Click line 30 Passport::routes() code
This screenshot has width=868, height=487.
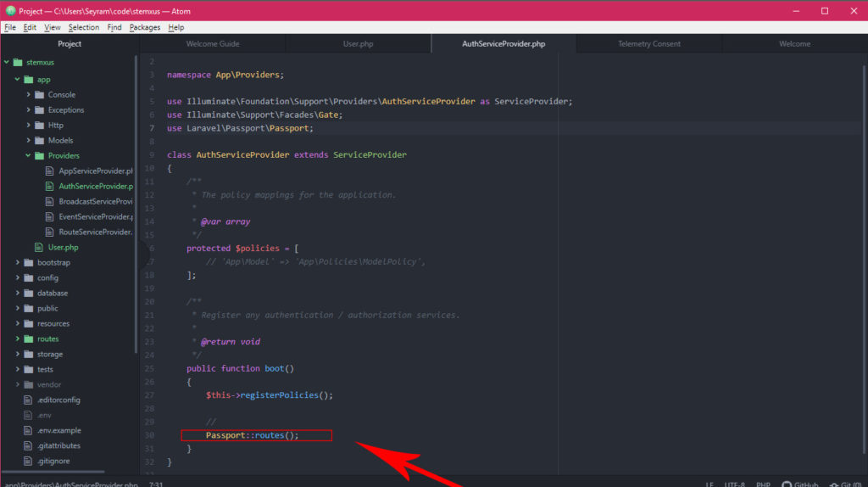253,435
